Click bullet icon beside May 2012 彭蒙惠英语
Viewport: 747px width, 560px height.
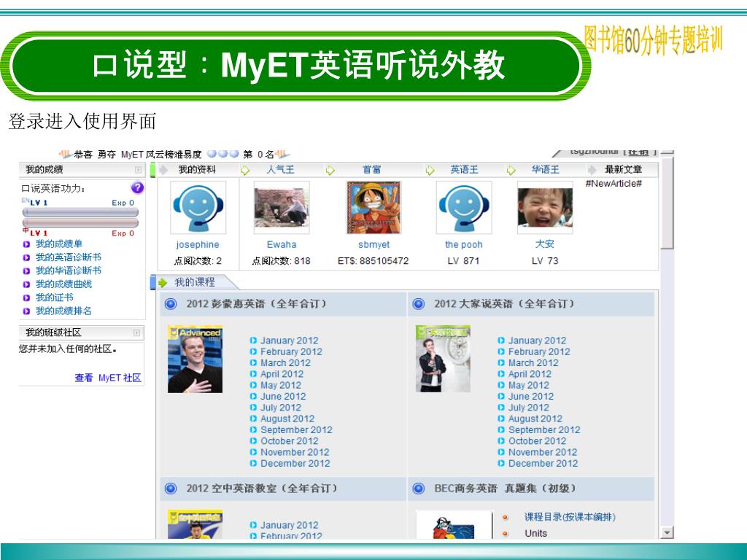(253, 385)
